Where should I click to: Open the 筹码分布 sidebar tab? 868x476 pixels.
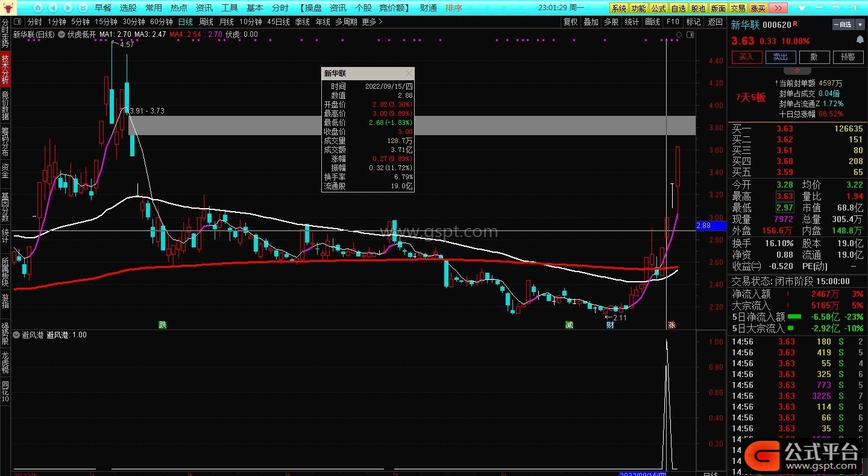(x=5, y=142)
